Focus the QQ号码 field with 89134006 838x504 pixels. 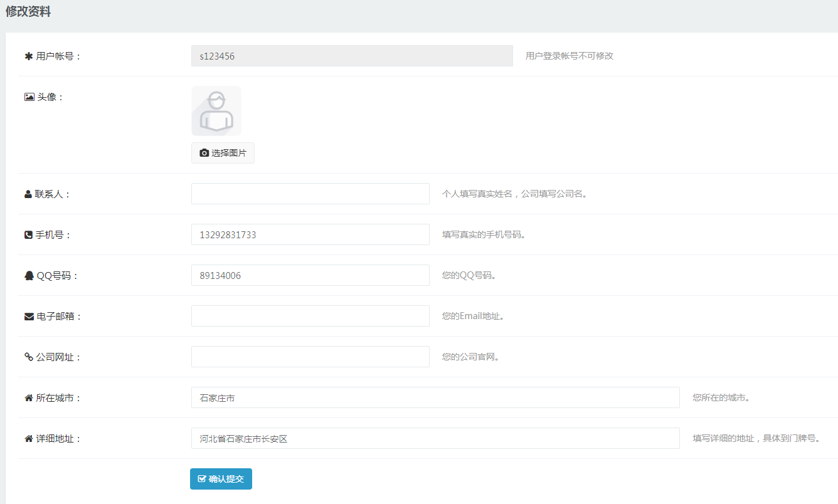point(310,275)
